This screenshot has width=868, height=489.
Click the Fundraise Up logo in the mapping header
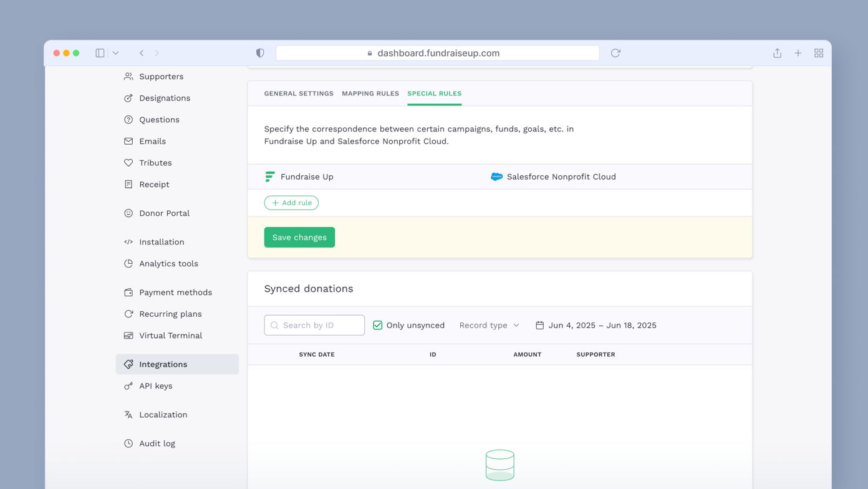pos(269,177)
